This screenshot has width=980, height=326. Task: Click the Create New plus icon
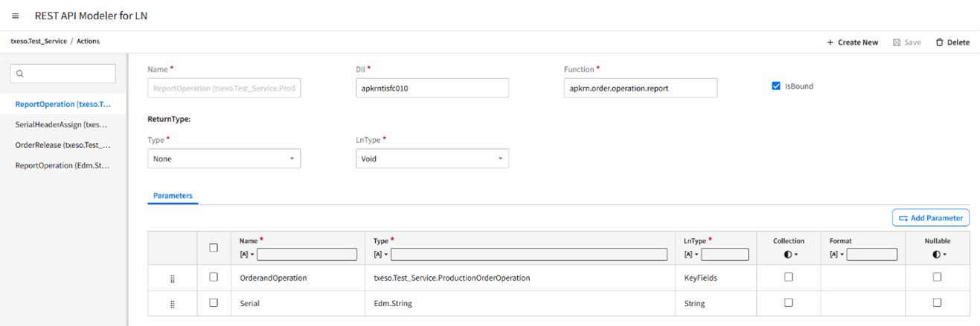(x=830, y=42)
